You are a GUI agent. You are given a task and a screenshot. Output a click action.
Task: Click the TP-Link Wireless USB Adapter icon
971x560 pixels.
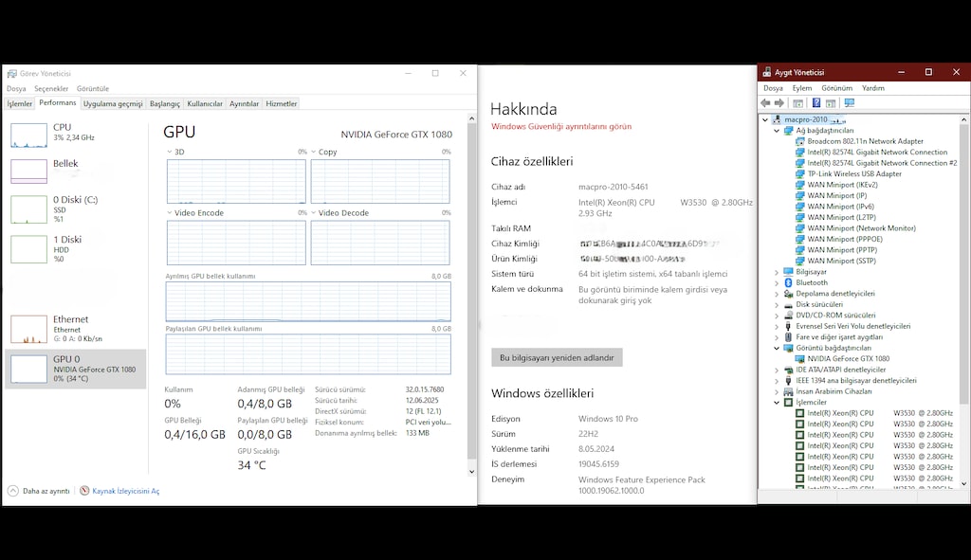800,174
